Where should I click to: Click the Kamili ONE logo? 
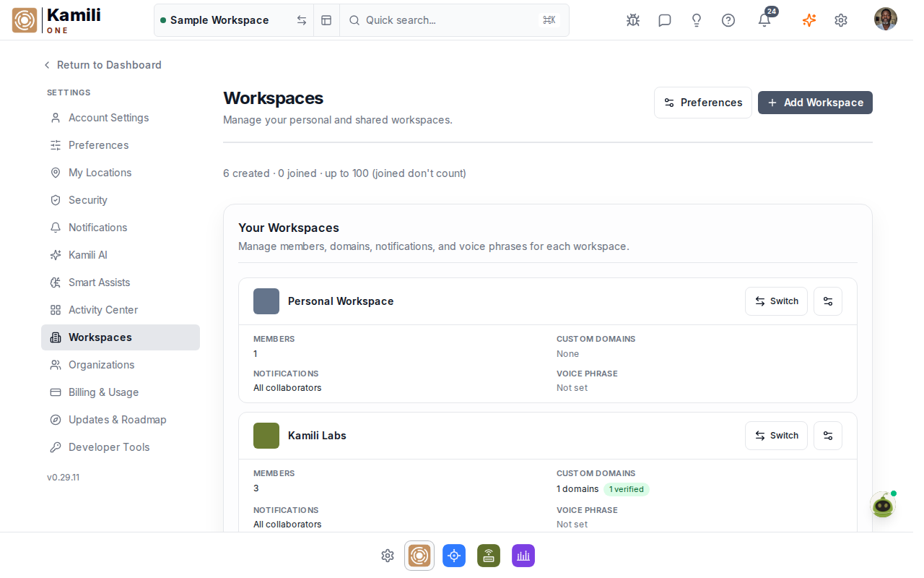pos(56,20)
